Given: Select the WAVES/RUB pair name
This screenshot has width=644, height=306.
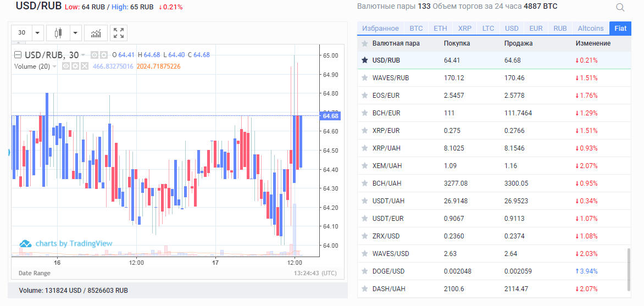Looking at the screenshot, I should tap(391, 77).
